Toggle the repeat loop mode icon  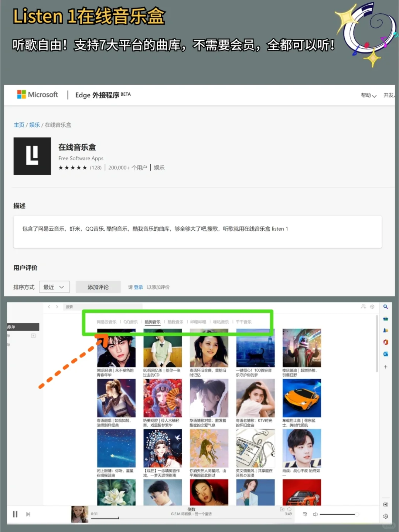tap(289, 509)
